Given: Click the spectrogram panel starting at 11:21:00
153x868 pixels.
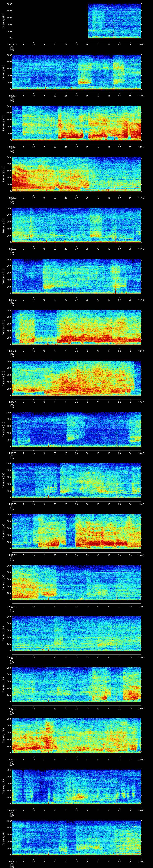Looking at the screenshot, I should [77, 633].
